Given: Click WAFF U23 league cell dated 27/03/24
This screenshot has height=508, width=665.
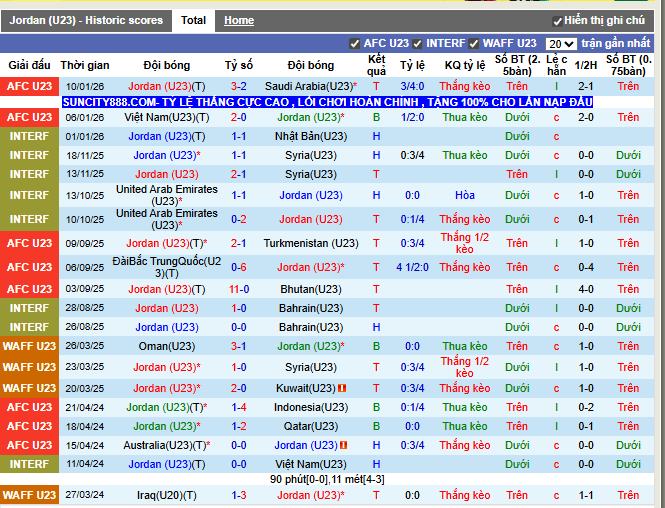Looking at the screenshot, I should pos(29,495).
